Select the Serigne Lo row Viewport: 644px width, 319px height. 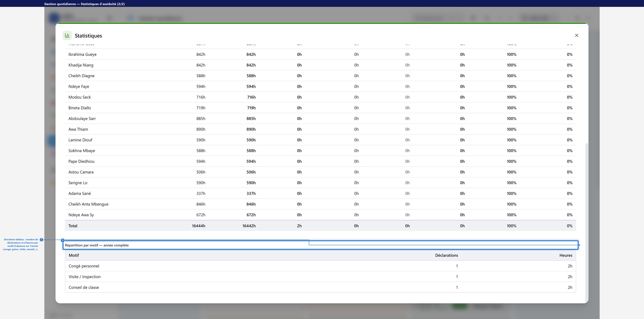[320, 183]
